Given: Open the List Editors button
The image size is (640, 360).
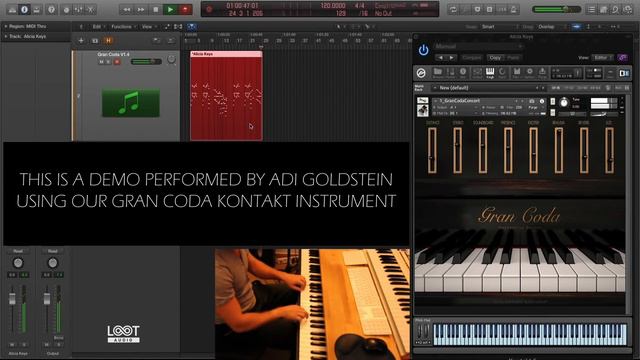Looking at the screenshot, I should click(x=591, y=9).
